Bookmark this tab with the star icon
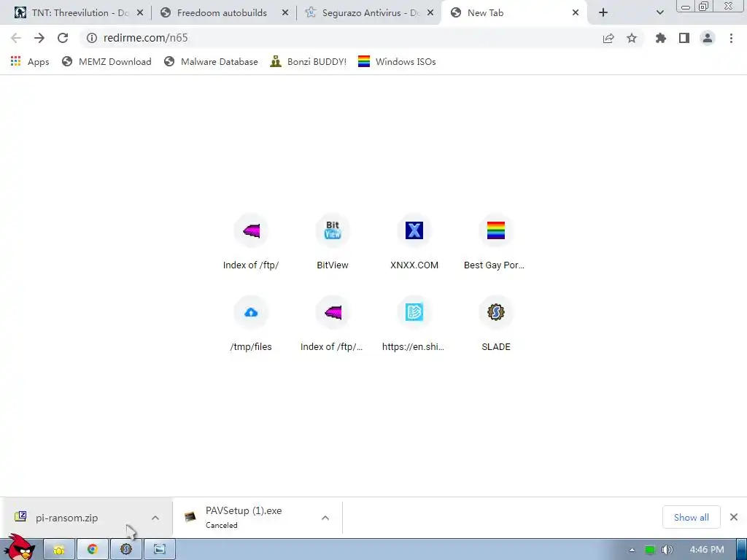The image size is (747, 560). coord(632,38)
